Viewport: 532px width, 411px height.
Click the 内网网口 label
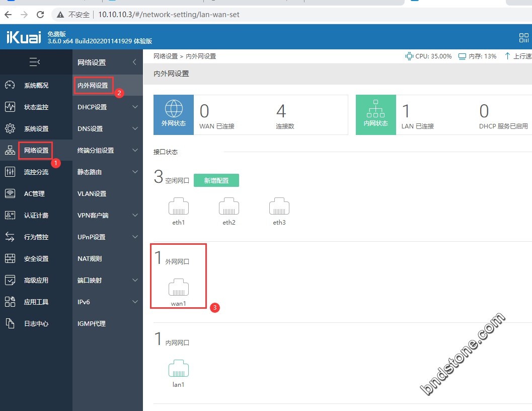pyautogui.click(x=177, y=342)
